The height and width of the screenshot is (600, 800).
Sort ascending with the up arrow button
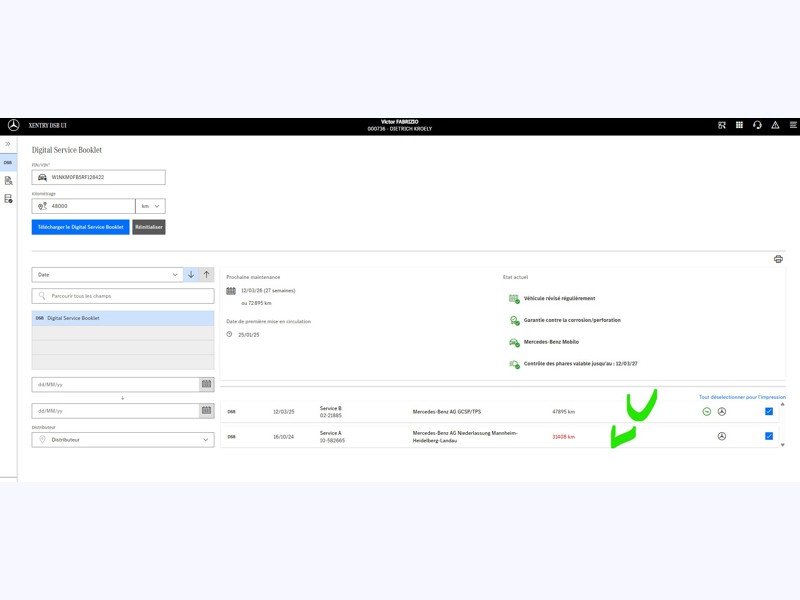(207, 274)
